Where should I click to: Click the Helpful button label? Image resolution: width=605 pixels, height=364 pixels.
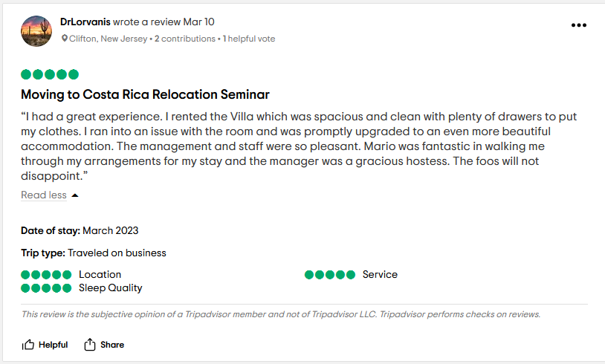click(54, 345)
